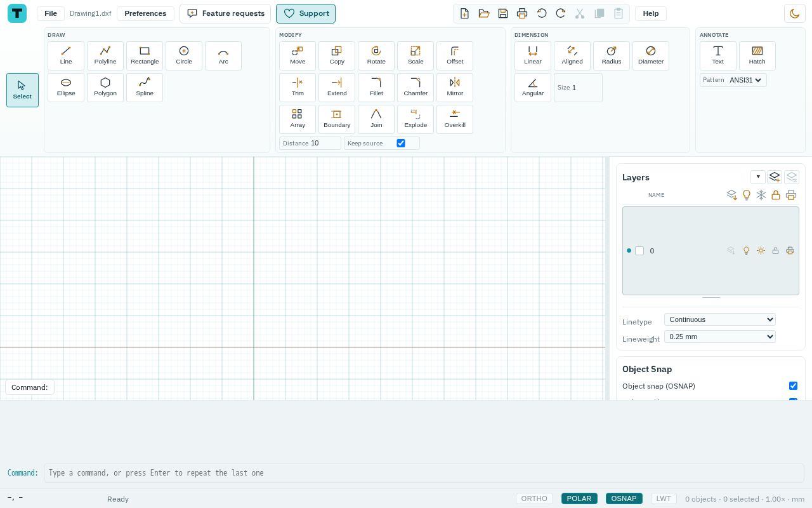
Task: Open the Lineweight 0.25 mm dropdown
Action: [x=720, y=337]
